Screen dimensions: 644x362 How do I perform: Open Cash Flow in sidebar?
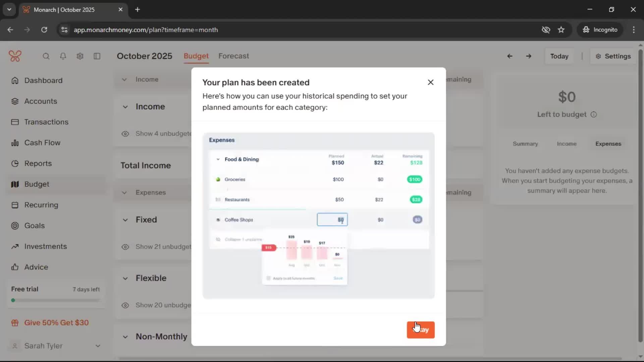click(42, 143)
